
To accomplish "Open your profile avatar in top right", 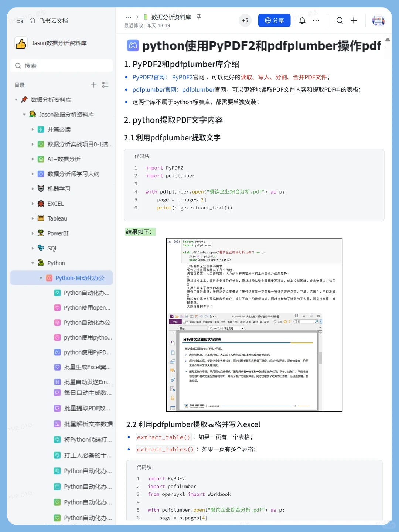I will click(x=379, y=20).
